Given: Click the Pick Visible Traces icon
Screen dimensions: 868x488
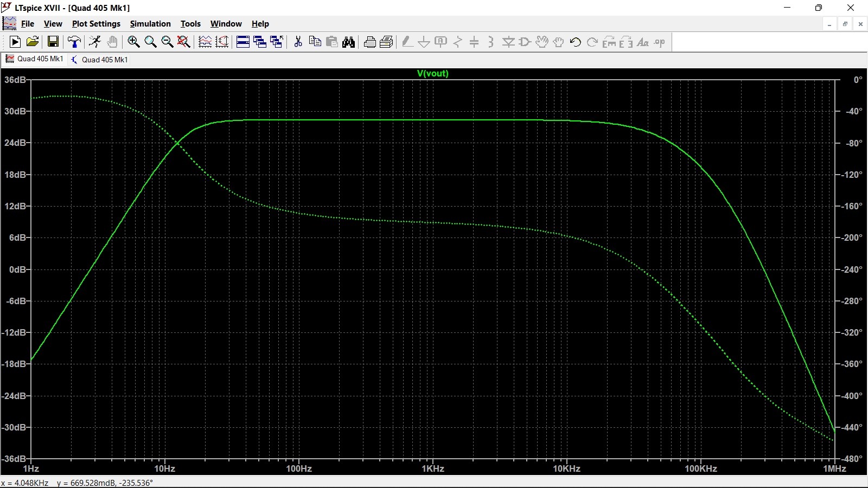Looking at the screenshot, I should pos(205,42).
